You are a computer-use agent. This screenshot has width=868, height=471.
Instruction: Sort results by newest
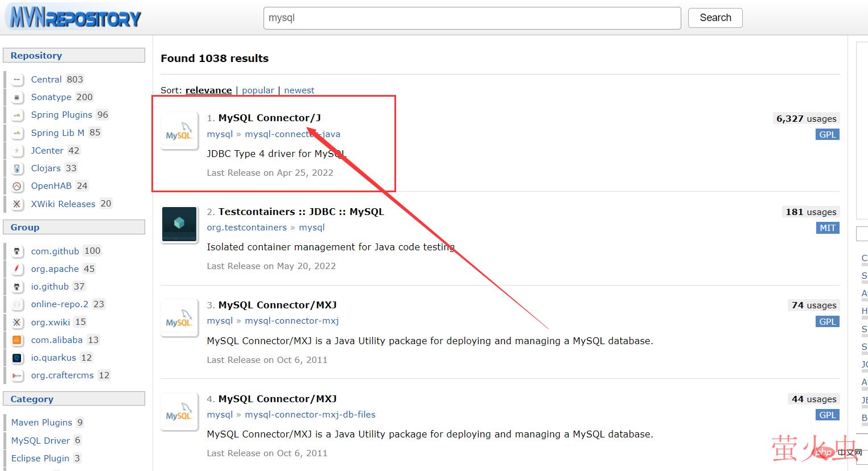click(299, 90)
